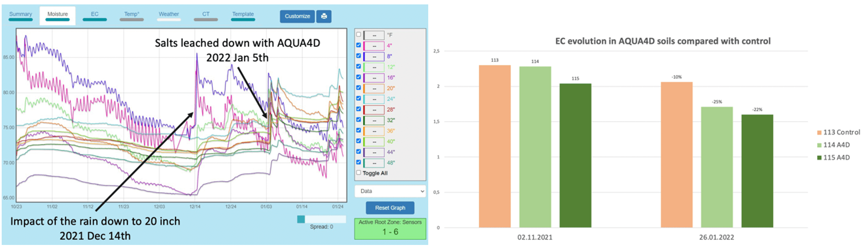Click the 8" blue color value box
Viewport: 868px width, 248px height.
point(374,56)
